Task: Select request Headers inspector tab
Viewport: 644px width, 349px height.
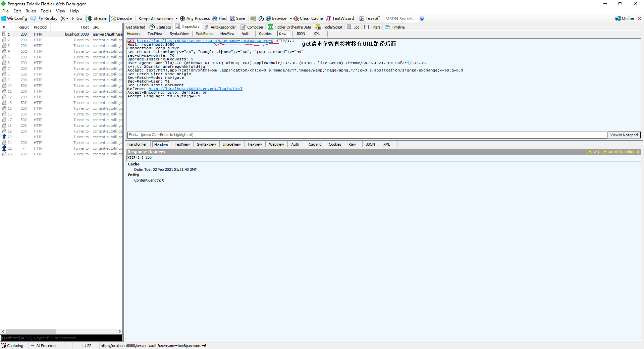Action: click(x=133, y=34)
